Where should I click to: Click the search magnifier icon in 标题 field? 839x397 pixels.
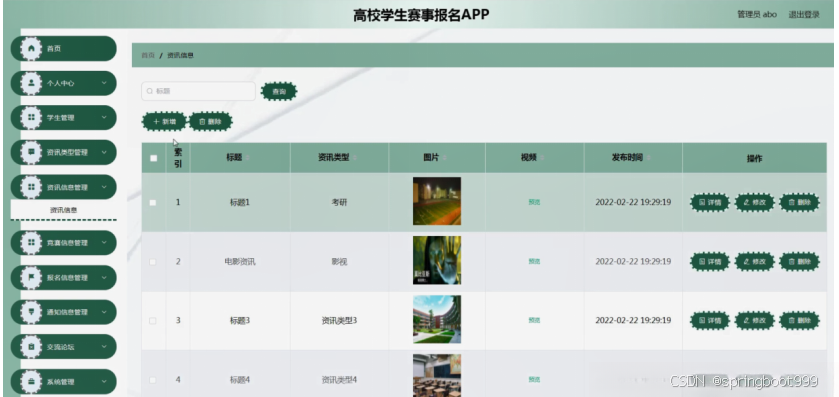point(150,91)
